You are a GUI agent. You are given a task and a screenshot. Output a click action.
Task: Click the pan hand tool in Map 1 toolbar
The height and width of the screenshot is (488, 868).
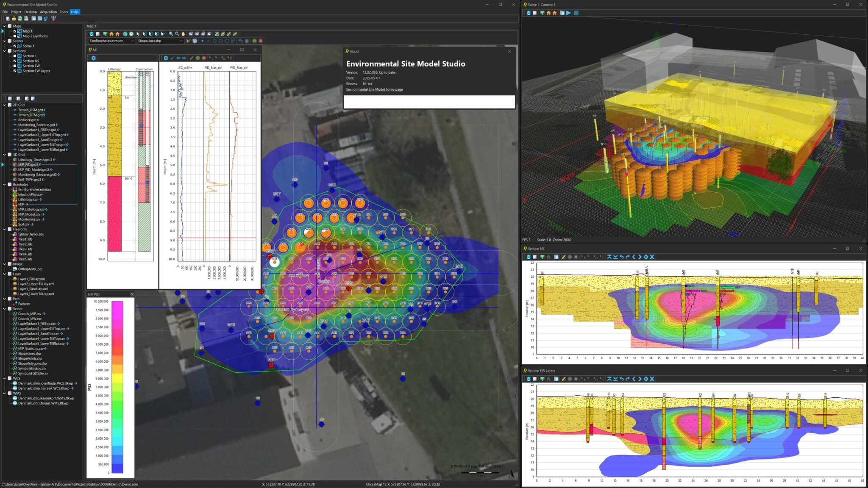(x=183, y=34)
